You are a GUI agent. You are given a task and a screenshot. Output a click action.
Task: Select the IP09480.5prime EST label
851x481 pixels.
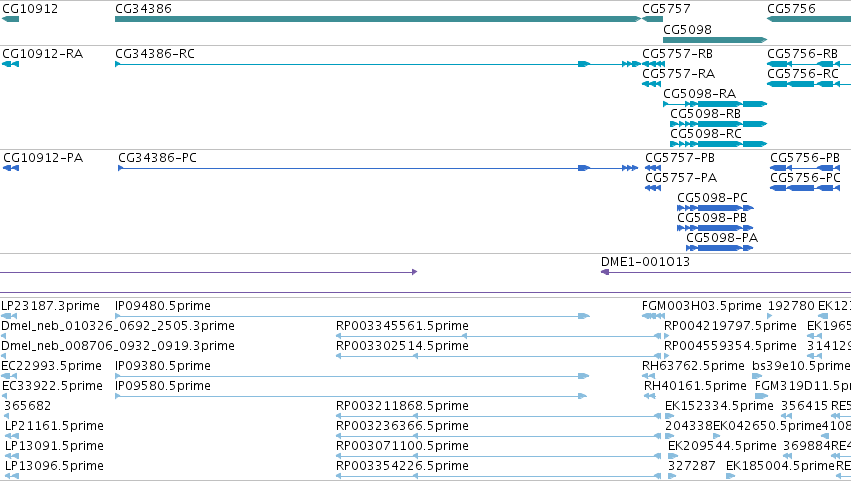(x=163, y=306)
